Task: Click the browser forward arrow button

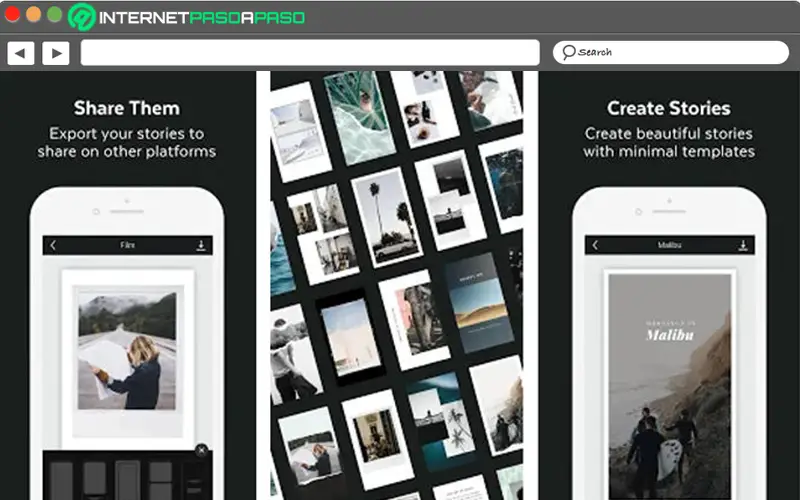Action: tap(56, 53)
